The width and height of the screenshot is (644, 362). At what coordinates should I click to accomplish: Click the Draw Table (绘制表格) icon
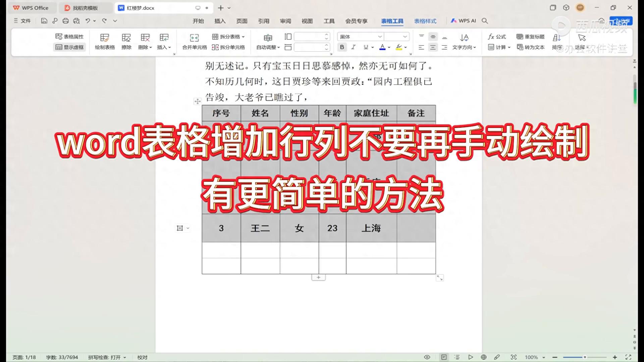point(105,38)
